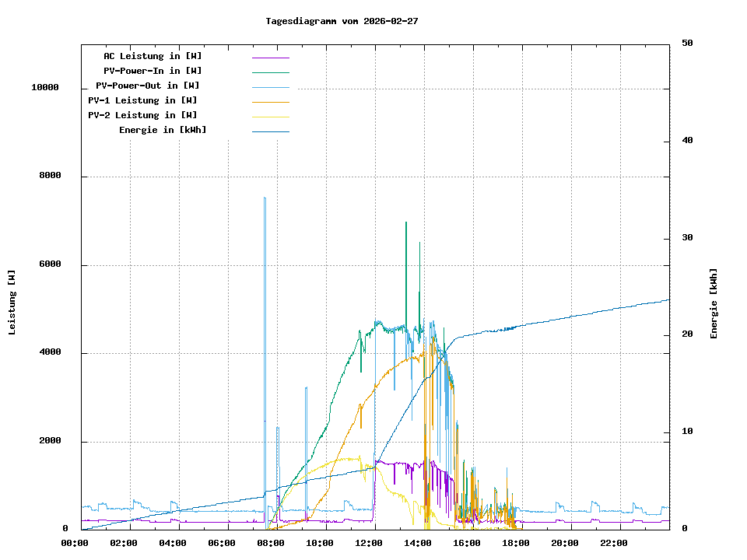
Task: Click the left axis title Leistung [W]
Action: [x=12, y=302]
